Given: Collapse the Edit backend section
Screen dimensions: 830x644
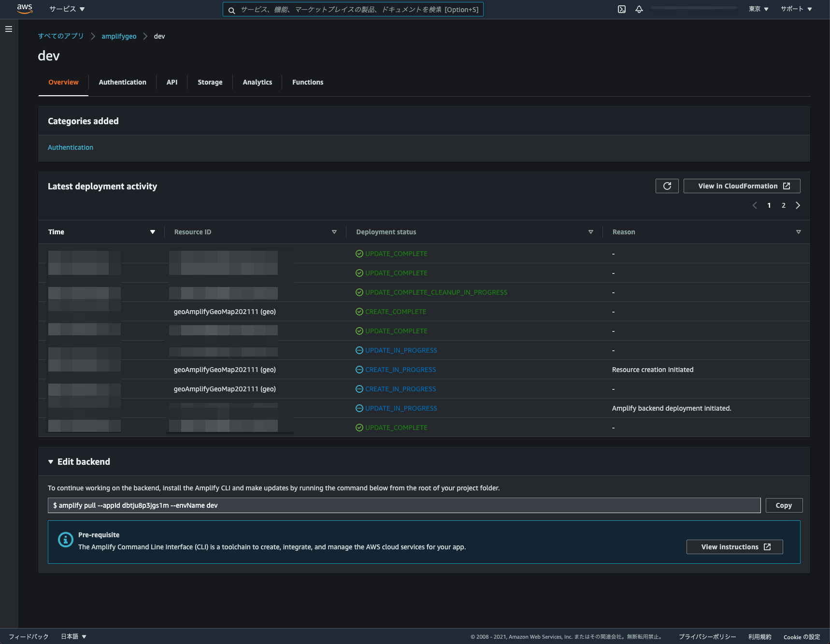Looking at the screenshot, I should tap(51, 462).
